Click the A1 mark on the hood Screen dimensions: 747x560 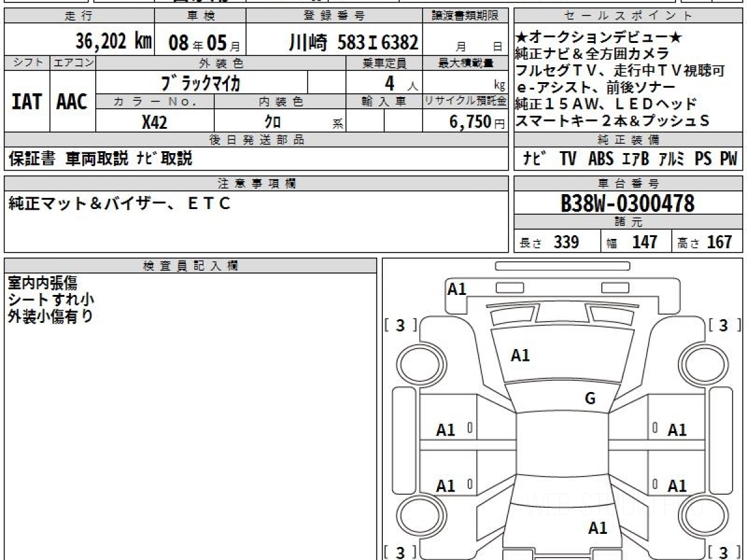coord(520,355)
